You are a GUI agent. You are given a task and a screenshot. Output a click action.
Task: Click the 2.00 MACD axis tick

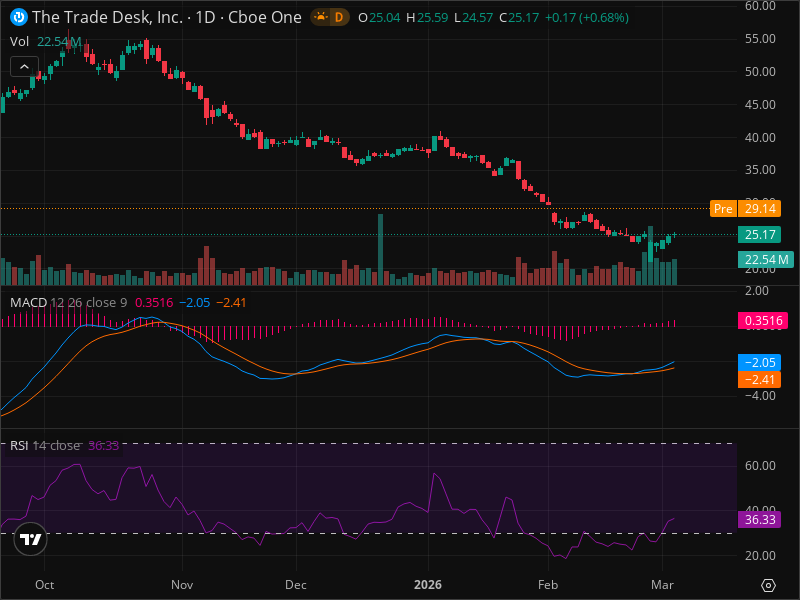757,291
